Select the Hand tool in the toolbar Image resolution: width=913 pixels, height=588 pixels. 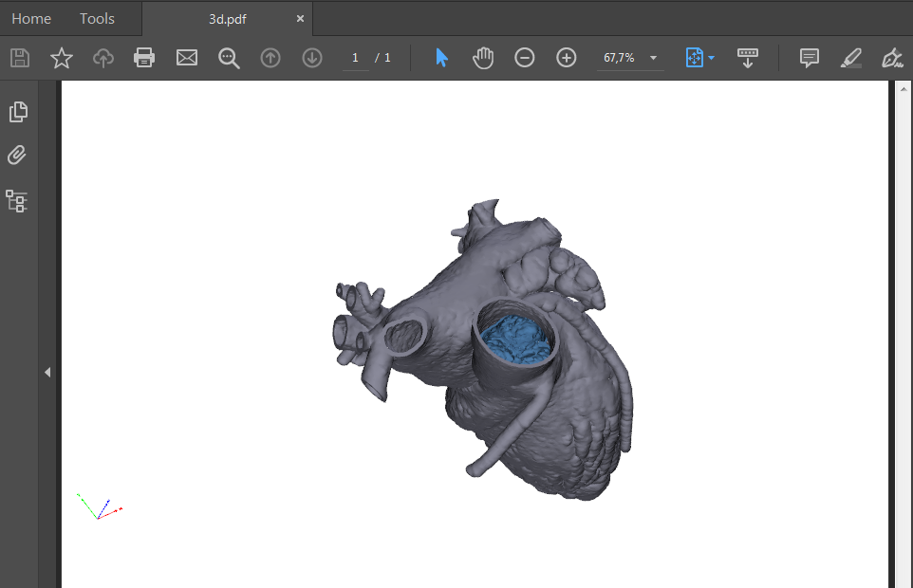pos(483,58)
